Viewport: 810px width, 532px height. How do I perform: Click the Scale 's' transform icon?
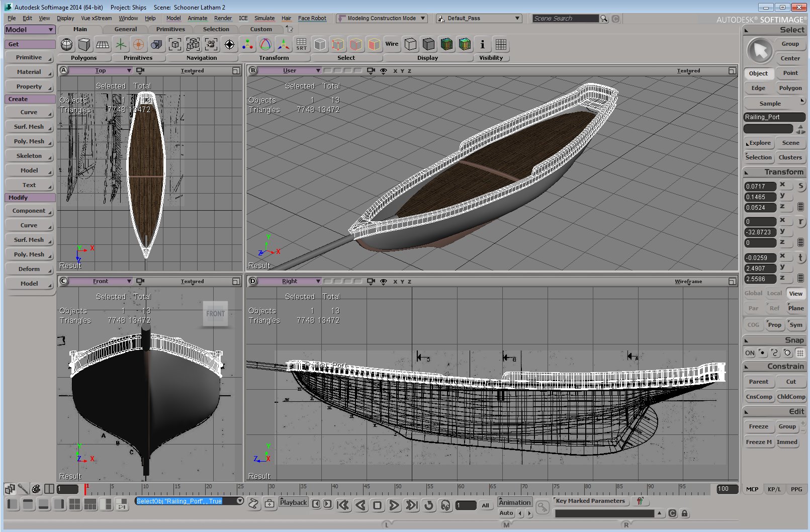(800, 186)
